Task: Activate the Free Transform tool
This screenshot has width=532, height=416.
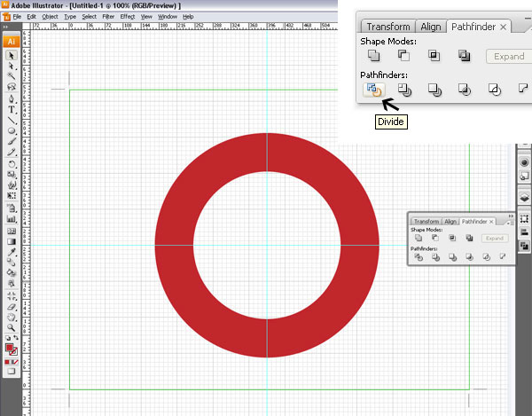Action: tap(12, 196)
